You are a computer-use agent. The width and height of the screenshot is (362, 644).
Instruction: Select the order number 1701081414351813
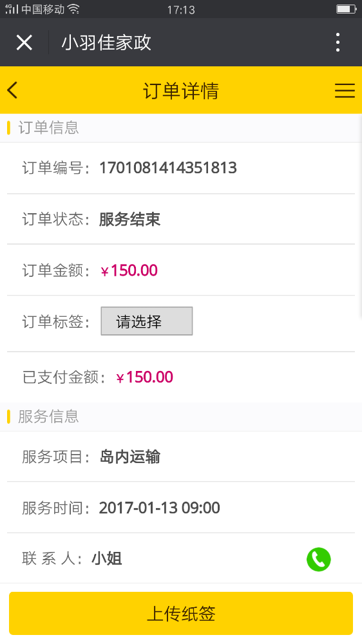click(x=168, y=168)
